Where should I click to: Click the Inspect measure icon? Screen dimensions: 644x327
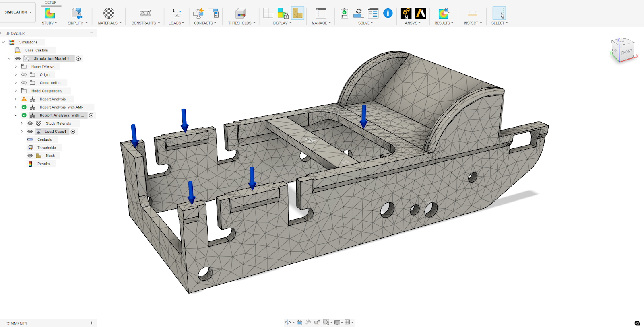(472, 13)
